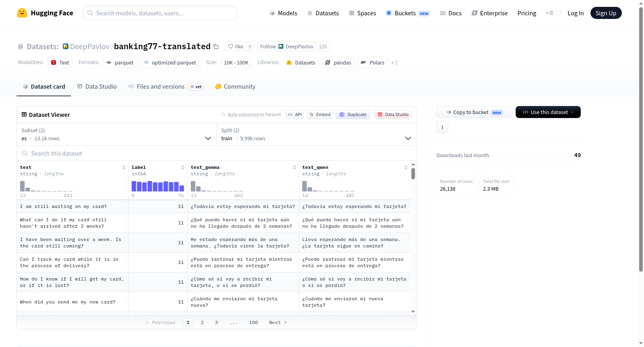The width and height of the screenshot is (644, 347).
Task: Click the Sign Up button
Action: click(606, 13)
